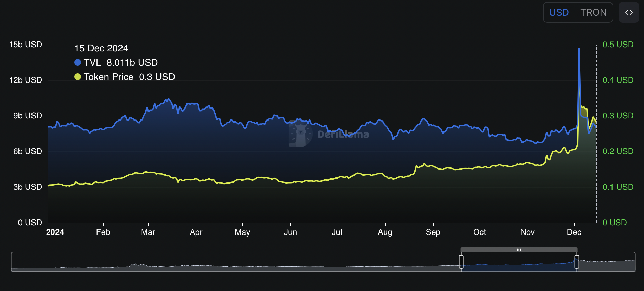Click the TVL spike peak in December
The height and width of the screenshot is (291, 644).
tap(579, 49)
